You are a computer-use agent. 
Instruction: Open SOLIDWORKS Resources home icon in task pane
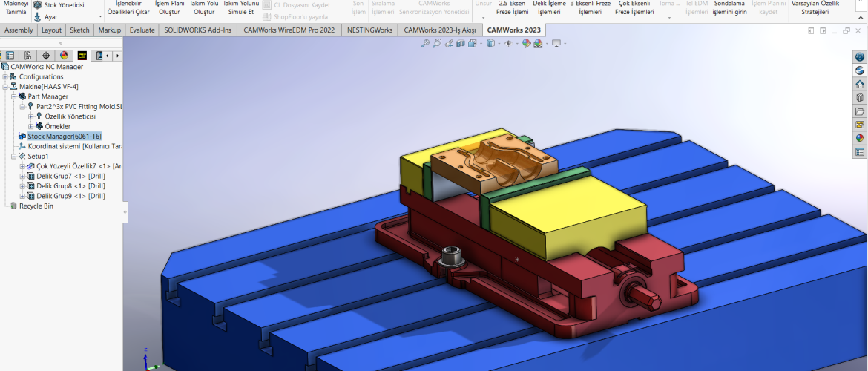[x=860, y=84]
